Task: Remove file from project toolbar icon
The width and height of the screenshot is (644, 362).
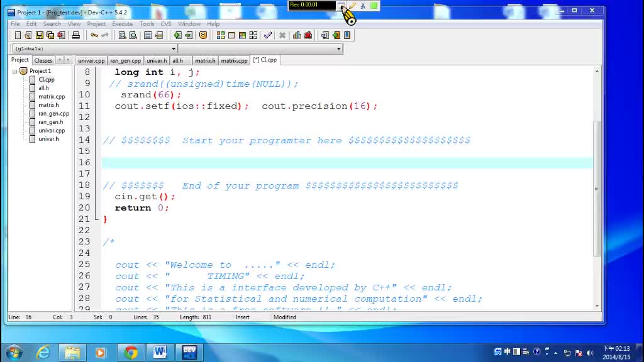Action: pos(189,35)
